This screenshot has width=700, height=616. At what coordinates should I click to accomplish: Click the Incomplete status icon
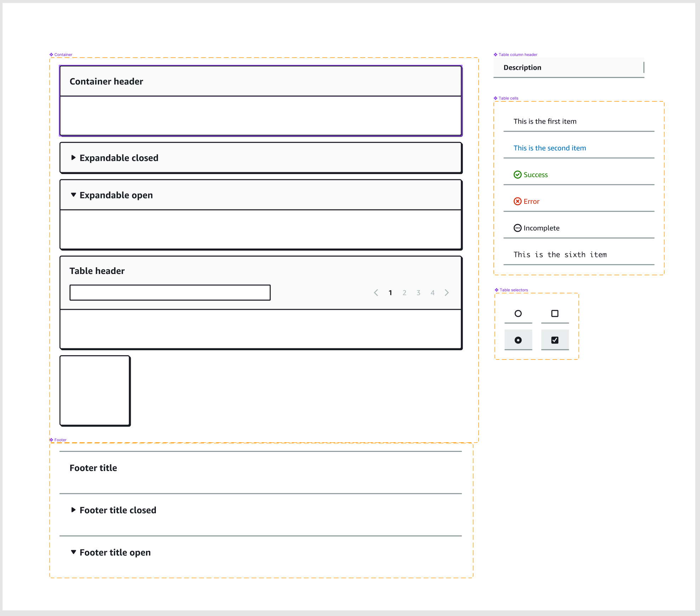pos(518,228)
